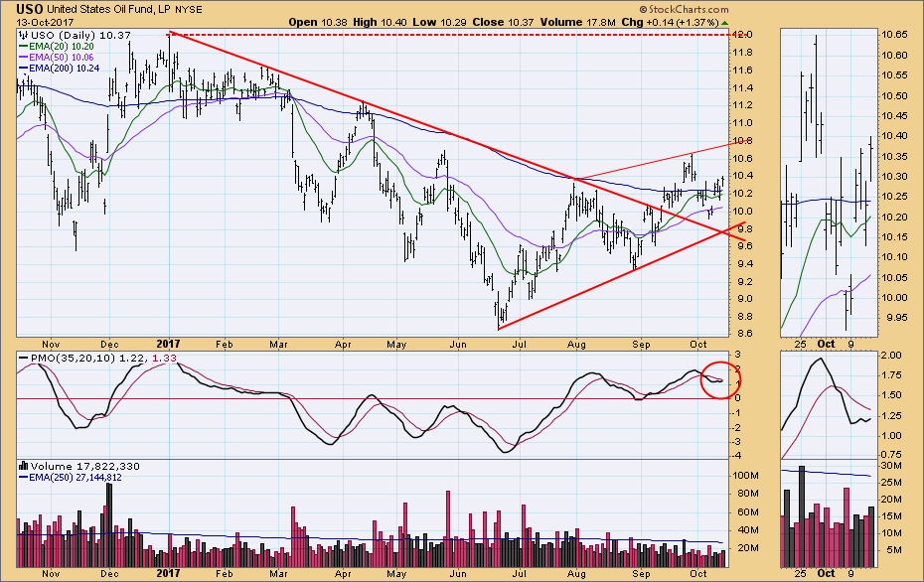Click the 100M volume axis label
The height and width of the screenshot is (582, 924).
745,476
